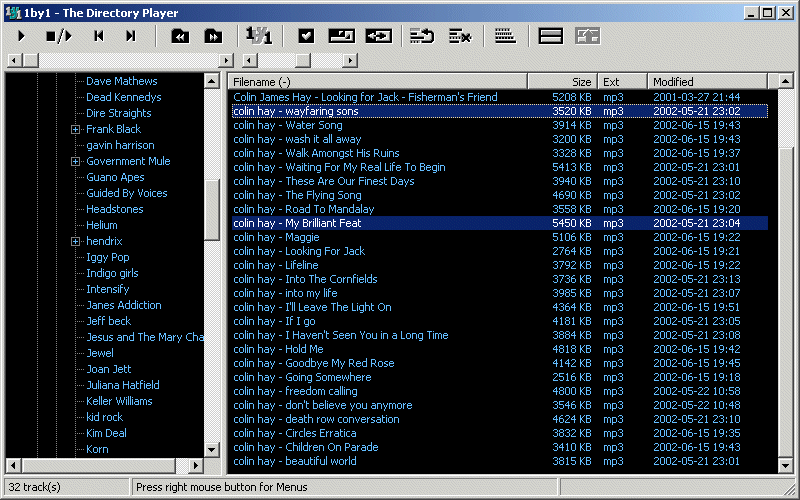Image resolution: width=800 pixels, height=500 pixels.
Task: Toggle the repeat arrows toolbar icon
Action: point(378,36)
